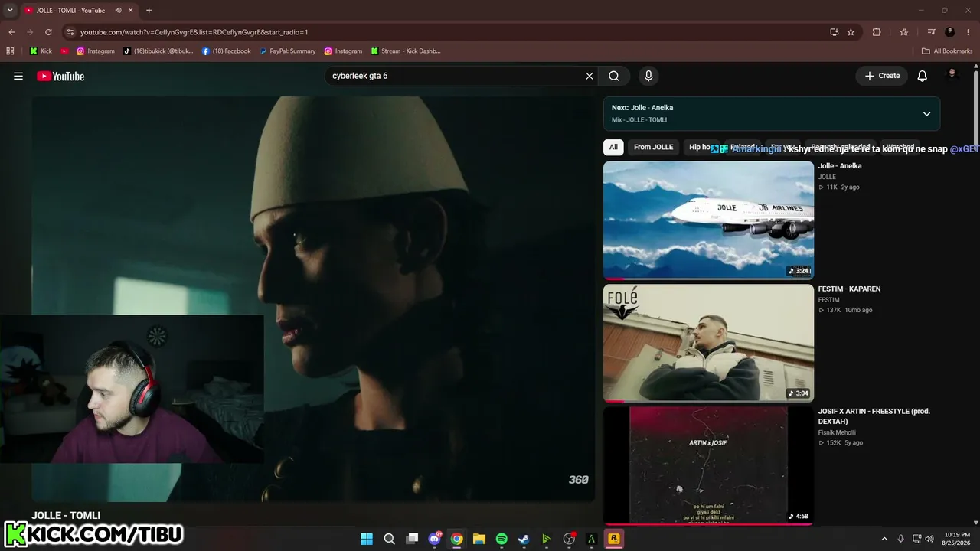
Task: Open the FESTIM - KAPAREN video thumbnail
Action: point(708,343)
